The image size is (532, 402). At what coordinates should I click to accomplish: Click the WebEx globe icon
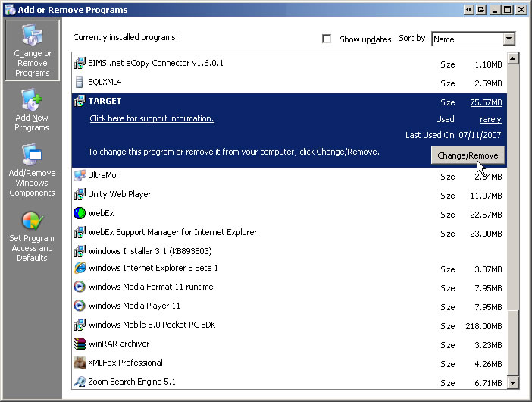80,214
